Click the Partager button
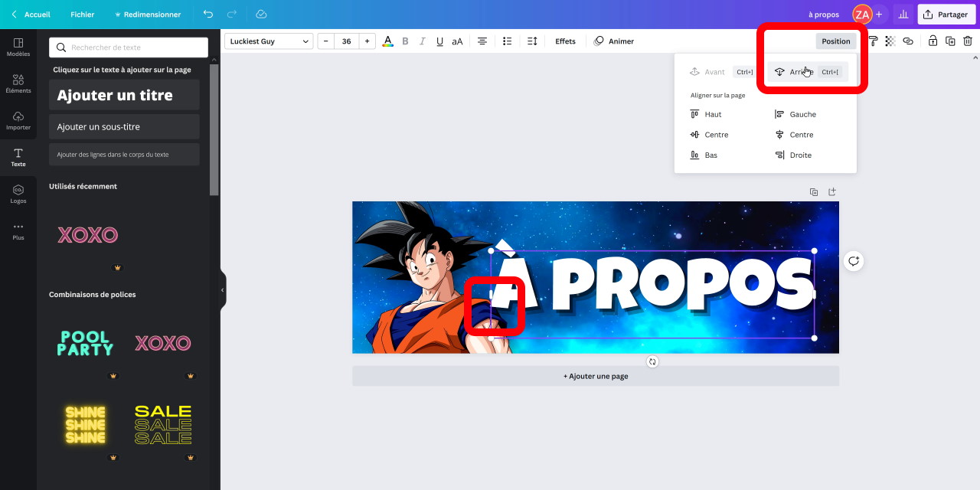This screenshot has height=490, width=980. [946, 15]
